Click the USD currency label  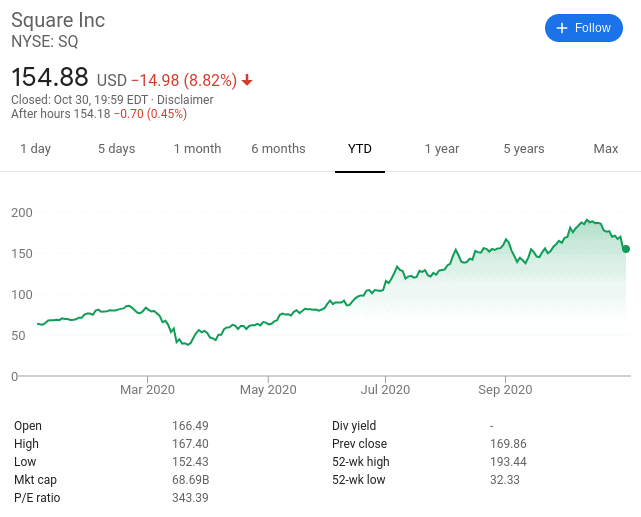(x=112, y=80)
